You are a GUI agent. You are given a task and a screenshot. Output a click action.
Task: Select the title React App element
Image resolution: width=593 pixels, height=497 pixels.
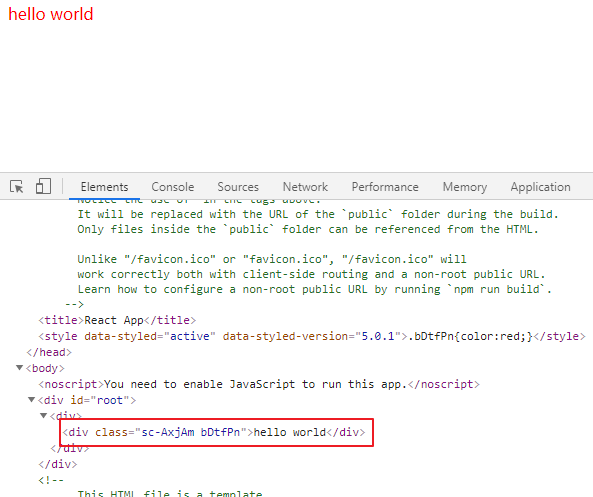tap(117, 320)
